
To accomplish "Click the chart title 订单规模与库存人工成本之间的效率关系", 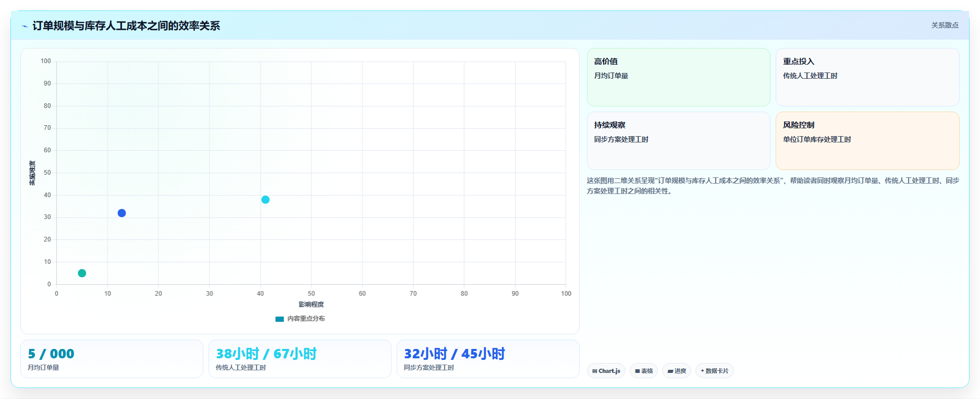I will (126, 26).
